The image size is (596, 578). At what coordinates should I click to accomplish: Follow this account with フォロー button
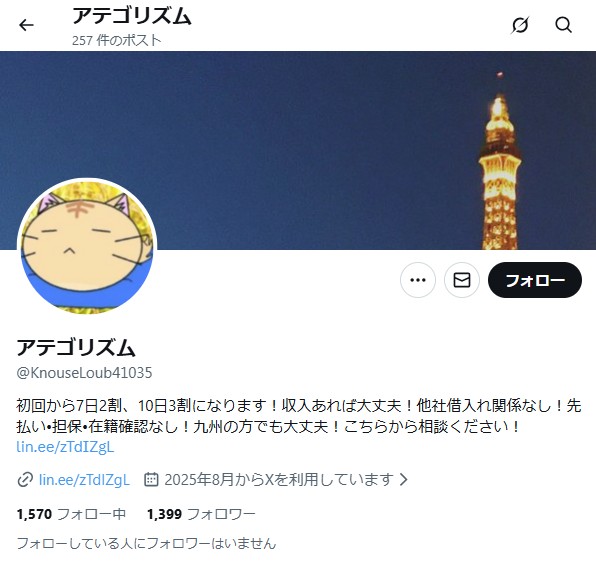pyautogui.click(x=535, y=280)
